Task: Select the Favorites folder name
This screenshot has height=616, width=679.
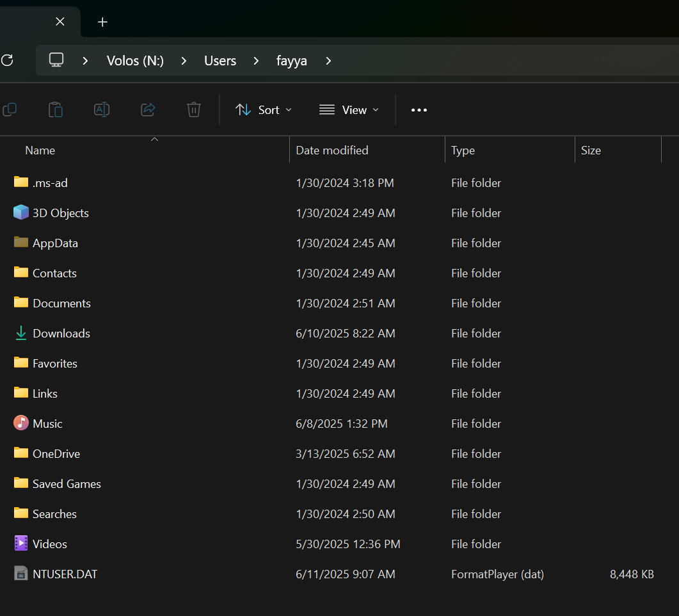Action: click(55, 364)
